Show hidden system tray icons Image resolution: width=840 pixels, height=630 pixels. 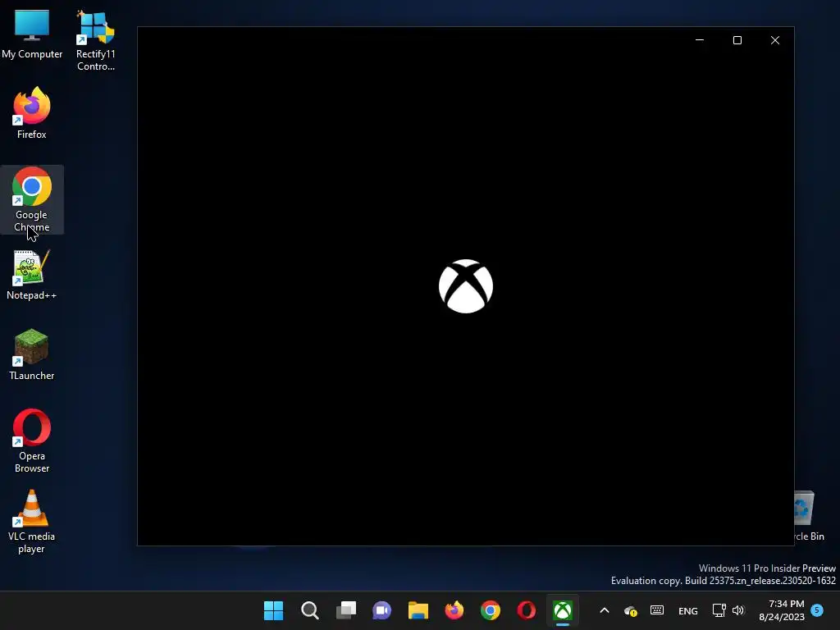(x=605, y=610)
